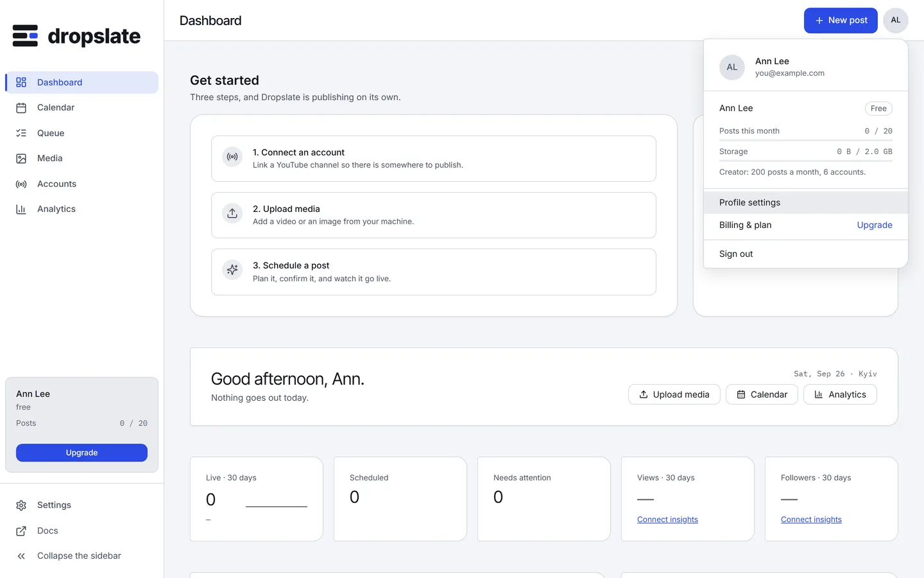
Task: Open Billing & plan menu entry
Action: coord(806,225)
